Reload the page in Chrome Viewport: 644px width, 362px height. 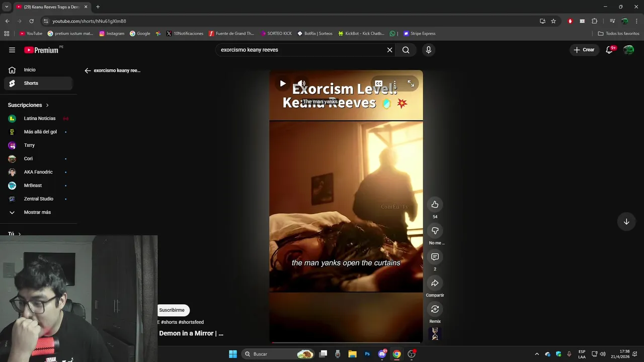[x=31, y=21]
